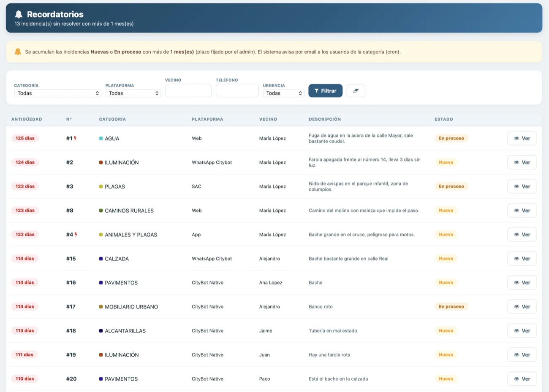View incident #18 ALCANTARILLAS
The height and width of the screenshot is (392, 549).
(x=522, y=331)
